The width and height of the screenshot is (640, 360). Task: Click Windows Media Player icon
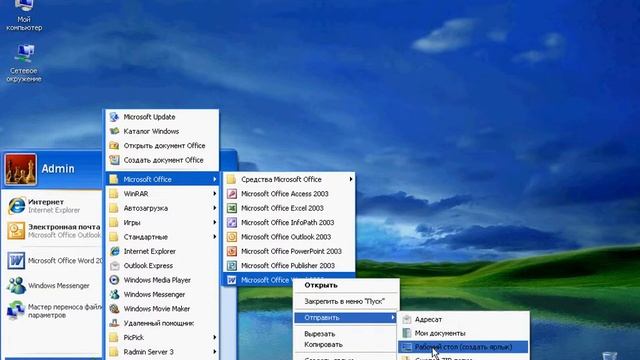pos(114,280)
